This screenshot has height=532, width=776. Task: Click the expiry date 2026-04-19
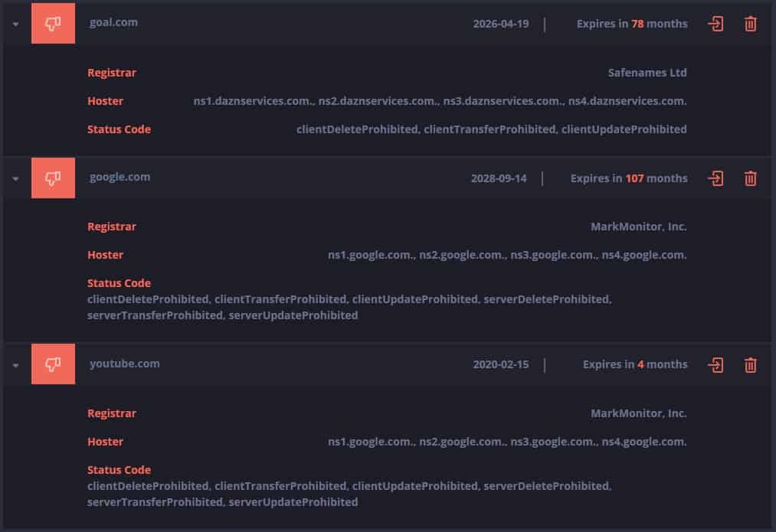(x=501, y=24)
